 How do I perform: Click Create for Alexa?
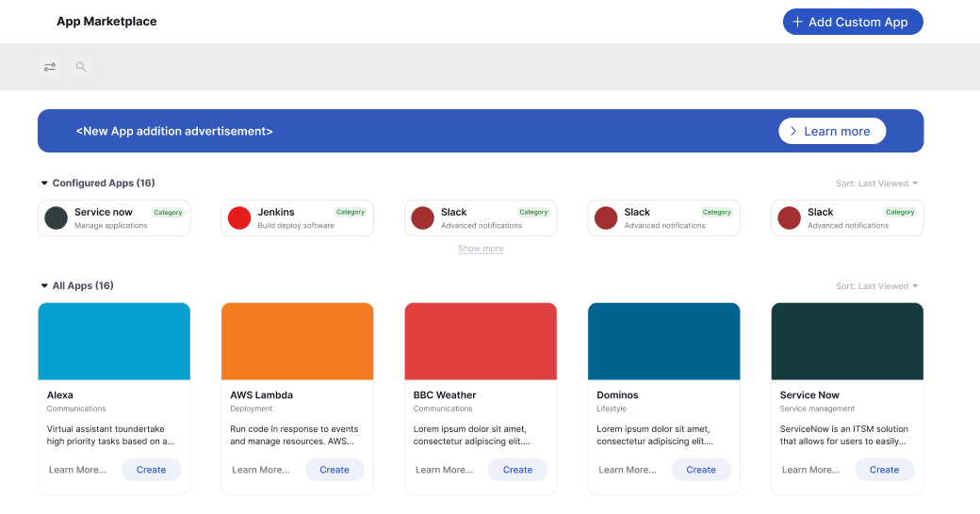(152, 470)
